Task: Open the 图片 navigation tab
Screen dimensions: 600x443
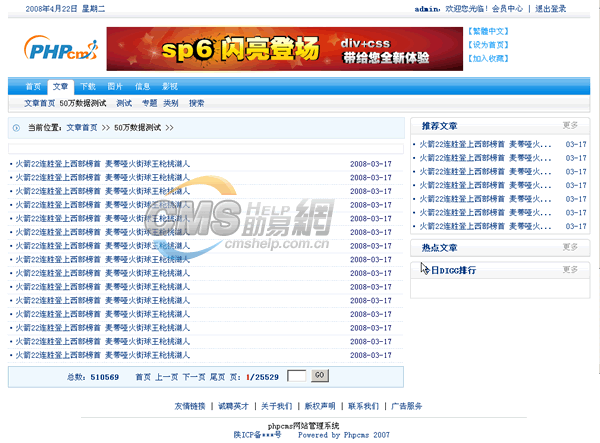Action: tap(115, 87)
